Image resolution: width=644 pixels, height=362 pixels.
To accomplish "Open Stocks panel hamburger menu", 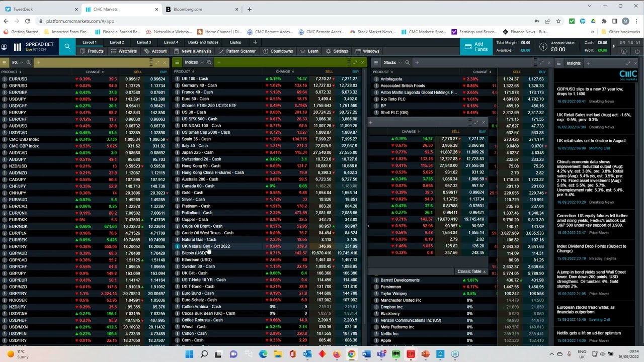I will coord(376,63).
